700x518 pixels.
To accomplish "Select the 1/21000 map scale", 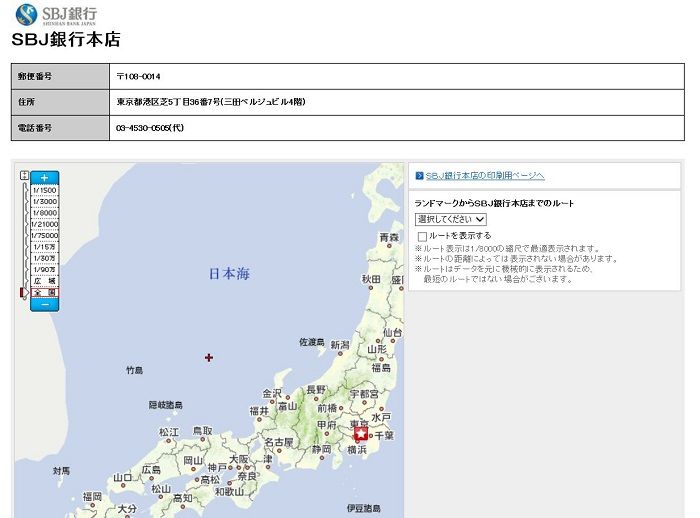I will pyautogui.click(x=45, y=224).
